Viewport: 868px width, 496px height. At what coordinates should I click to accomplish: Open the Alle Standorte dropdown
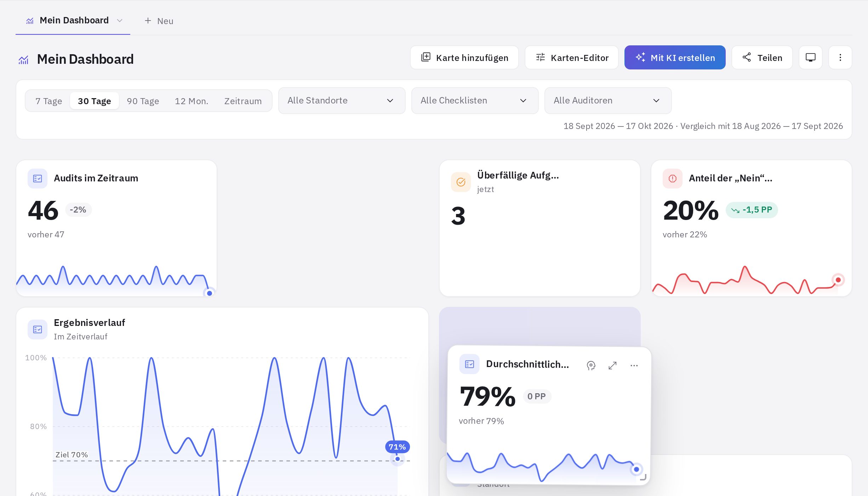[342, 101]
